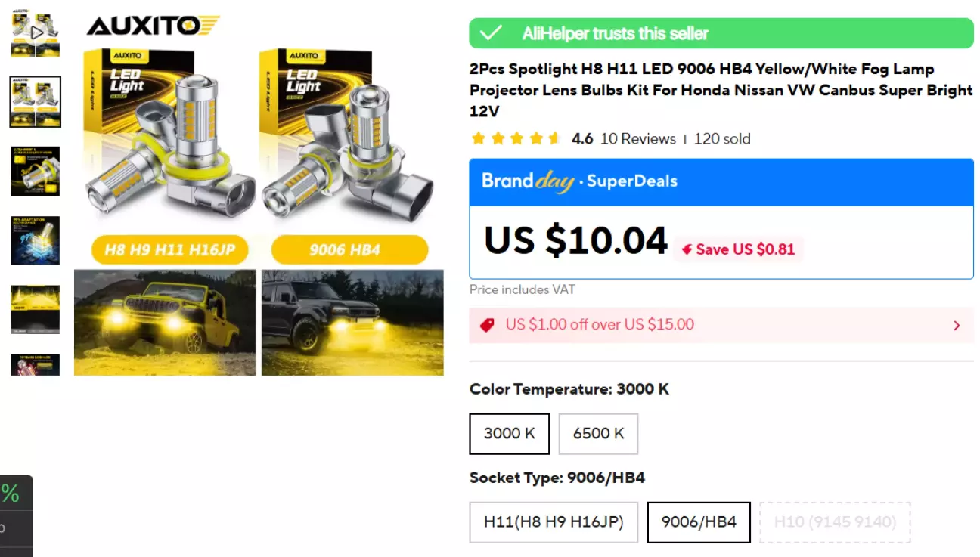Click the main product image
The height and width of the screenshot is (557, 980).
tap(259, 194)
